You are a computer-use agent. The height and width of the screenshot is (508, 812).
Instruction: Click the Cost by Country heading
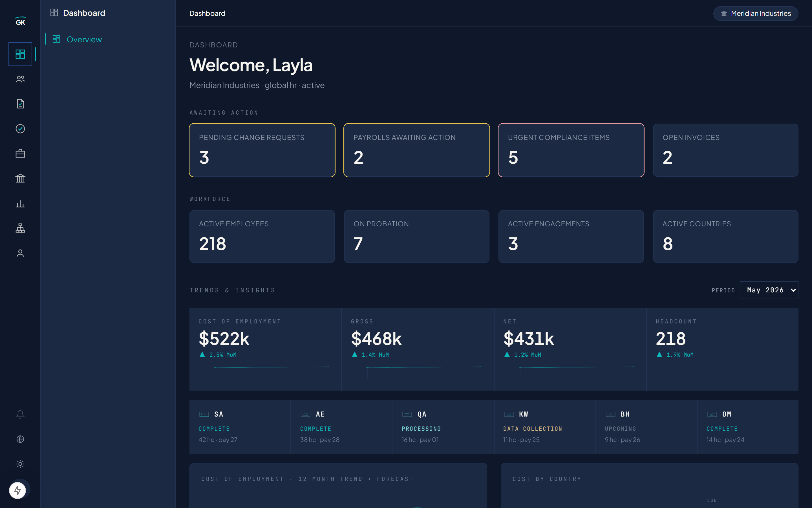coord(547,479)
